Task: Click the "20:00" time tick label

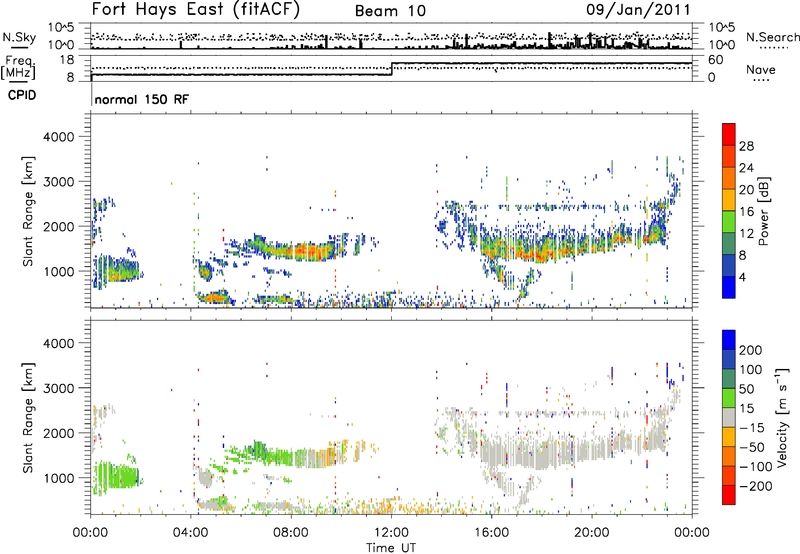Action: point(592,533)
